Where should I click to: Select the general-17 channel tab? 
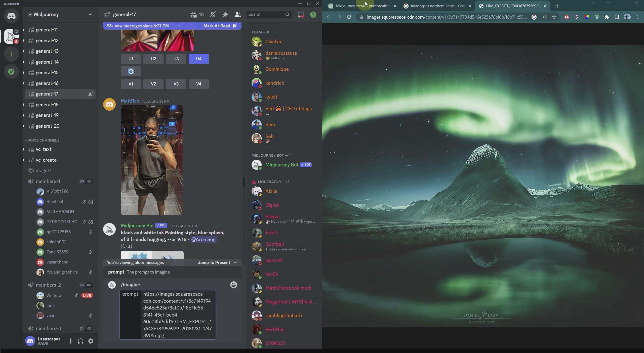(47, 94)
